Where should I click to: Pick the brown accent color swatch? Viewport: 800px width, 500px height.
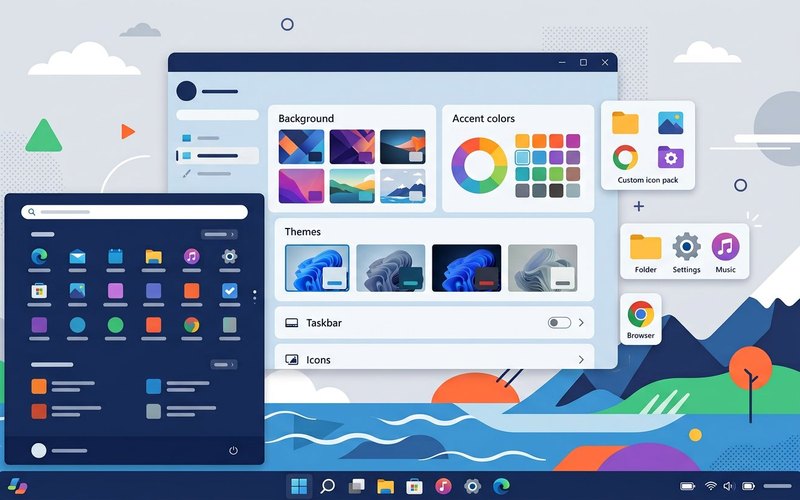(573, 173)
